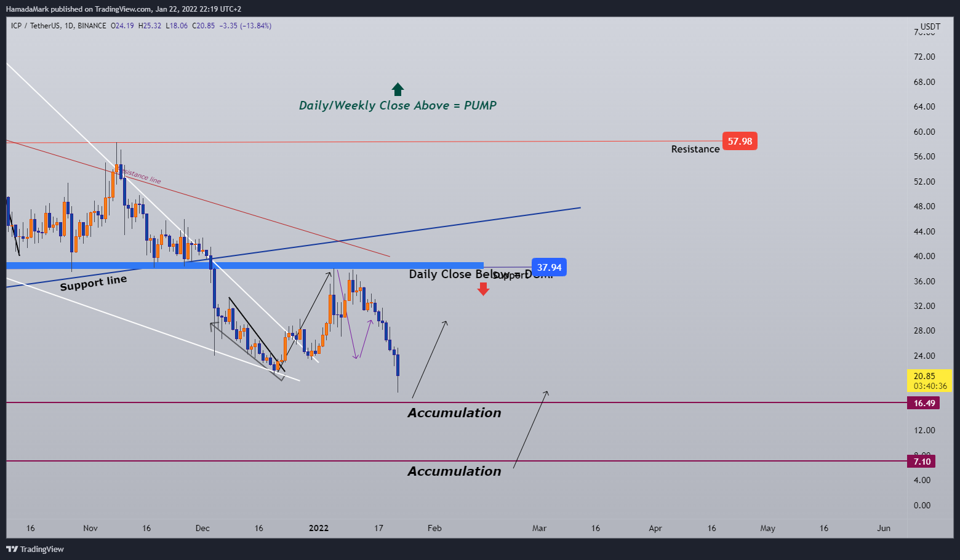Click the red down-arrow icon below Dump text
This screenshot has height=560, width=960.
click(483, 289)
